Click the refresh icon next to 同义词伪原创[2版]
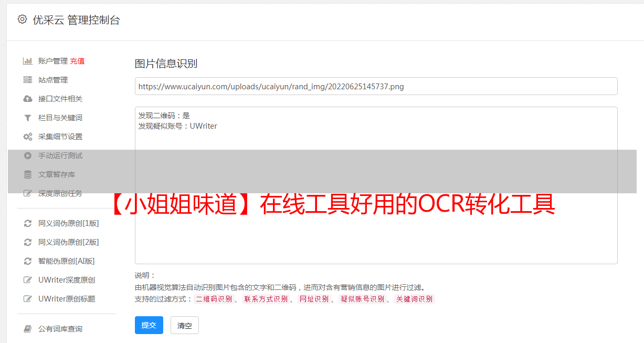The width and height of the screenshot is (644, 343). (x=28, y=242)
